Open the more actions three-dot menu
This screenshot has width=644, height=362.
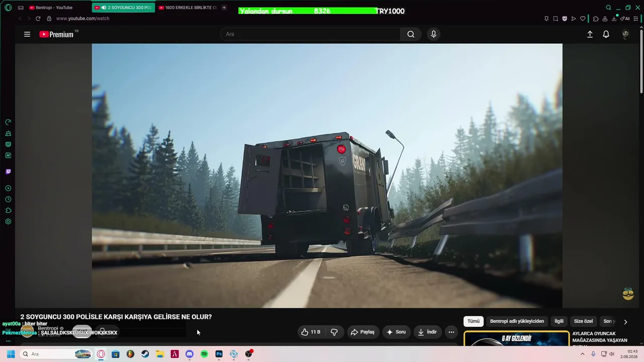pyautogui.click(x=451, y=332)
